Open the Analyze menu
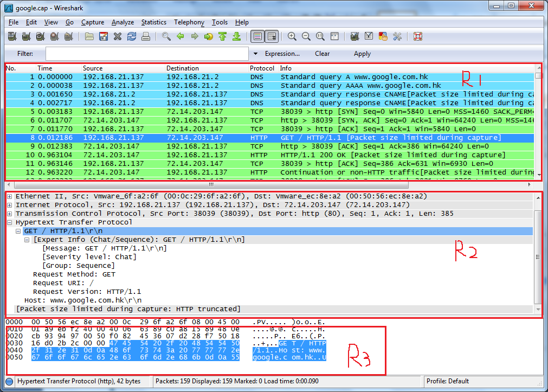The image size is (548, 392). coord(123,22)
